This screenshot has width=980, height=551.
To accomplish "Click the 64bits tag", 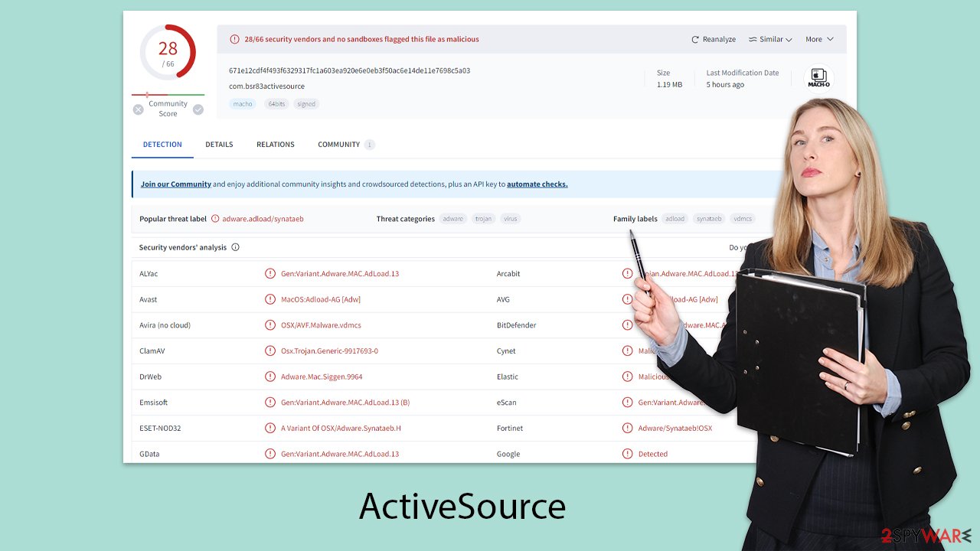I will point(276,104).
